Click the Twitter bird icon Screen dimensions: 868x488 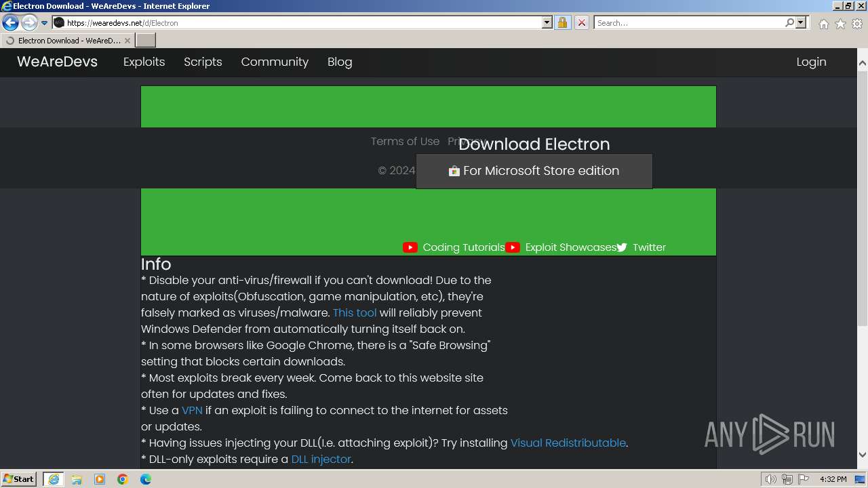(x=622, y=247)
